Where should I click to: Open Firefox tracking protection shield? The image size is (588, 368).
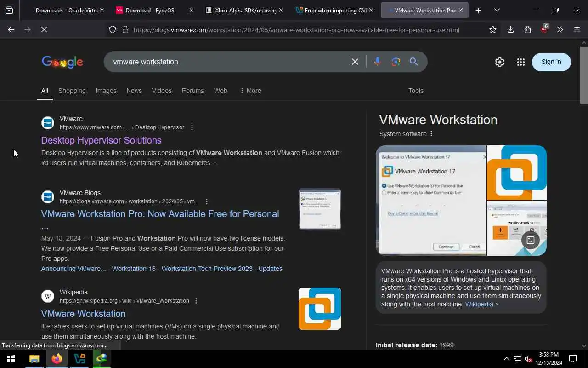113,30
